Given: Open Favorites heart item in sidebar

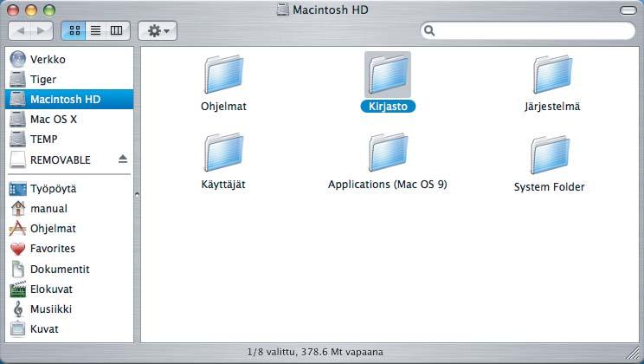Looking at the screenshot, I should [69, 249].
